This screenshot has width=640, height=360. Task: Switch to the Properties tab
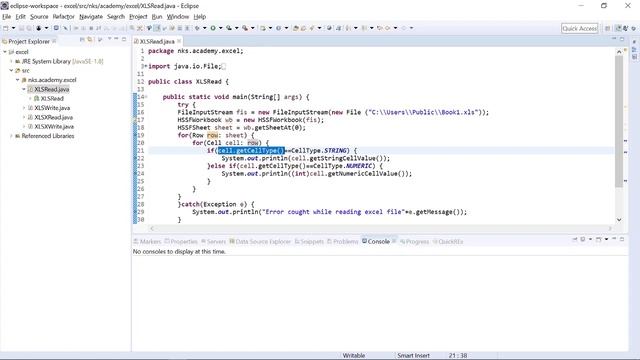pyautogui.click(x=181, y=242)
